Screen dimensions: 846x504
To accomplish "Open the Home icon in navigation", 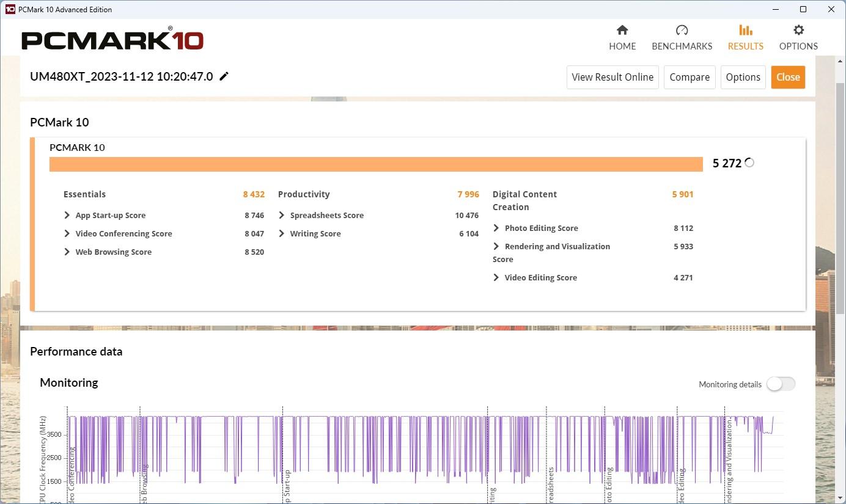I will tap(622, 30).
